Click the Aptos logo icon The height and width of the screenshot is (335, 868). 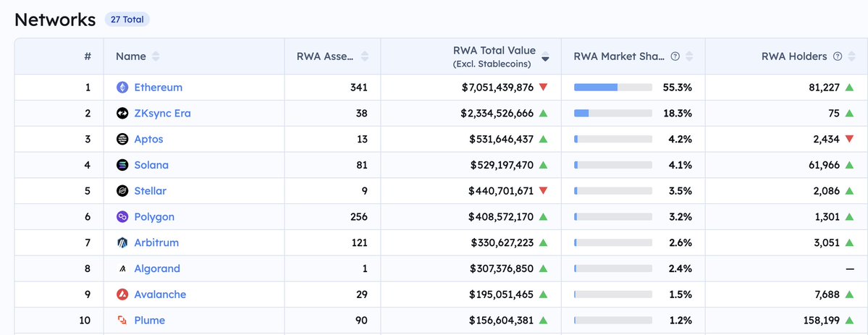[x=122, y=139]
